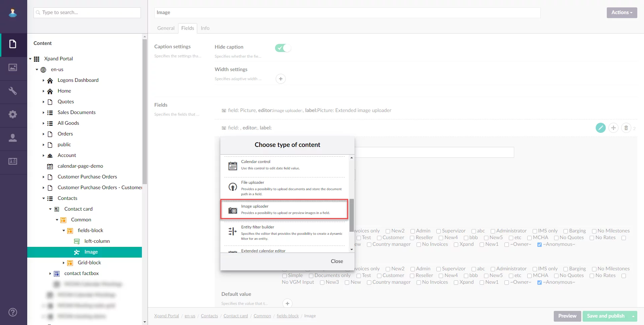Expand the Grid-block tree node

click(x=64, y=263)
